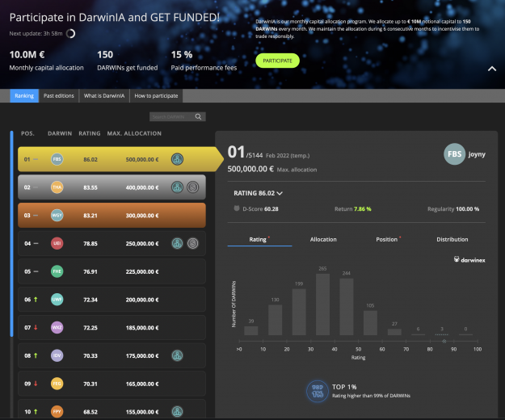Click the joyny username link

coord(477,154)
